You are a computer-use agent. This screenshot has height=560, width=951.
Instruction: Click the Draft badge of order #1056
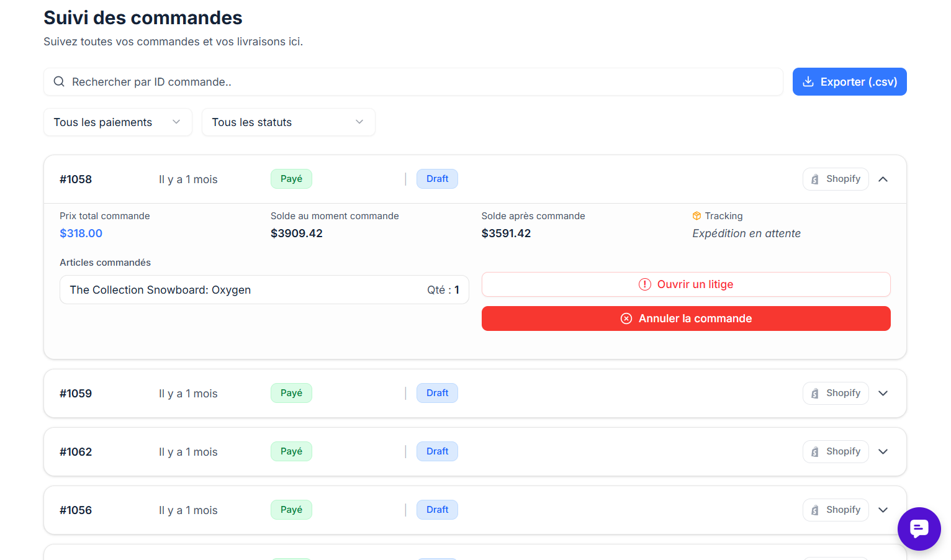click(x=437, y=510)
